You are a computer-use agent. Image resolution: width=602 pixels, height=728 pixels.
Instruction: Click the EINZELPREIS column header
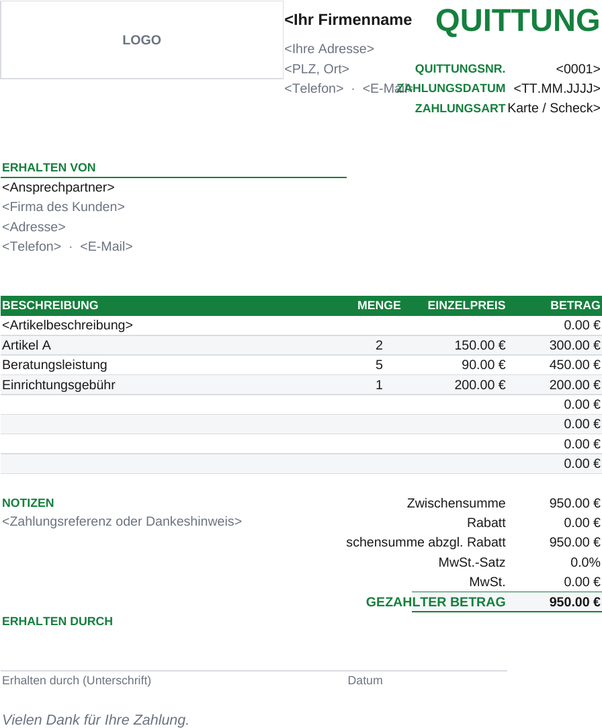(x=466, y=305)
